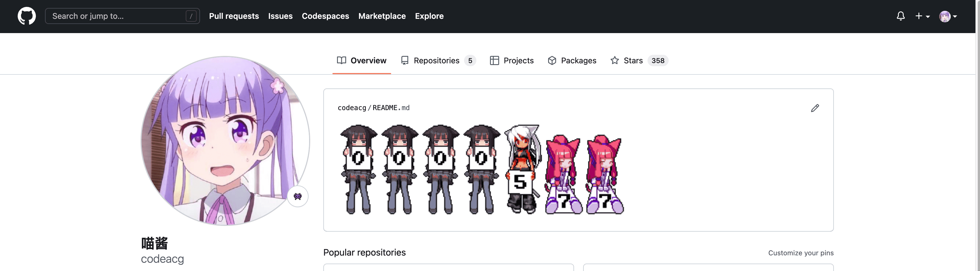Open Issues in top navigation
Viewport: 980px width, 271px height.
pos(280,16)
